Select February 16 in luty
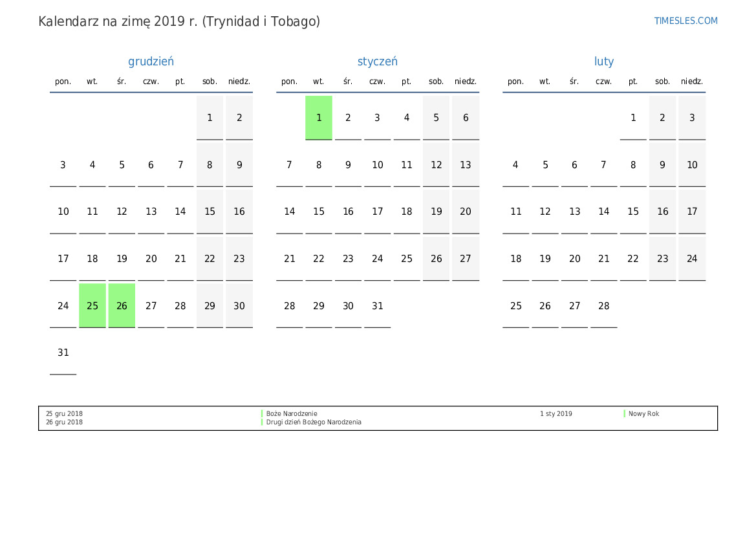The width and height of the screenshot is (756, 535). (662, 212)
